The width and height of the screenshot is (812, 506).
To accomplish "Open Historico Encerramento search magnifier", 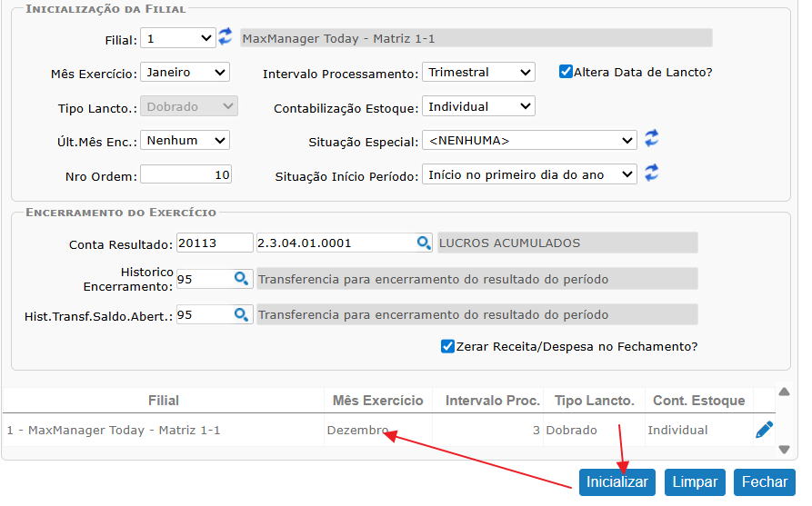I will (x=241, y=279).
